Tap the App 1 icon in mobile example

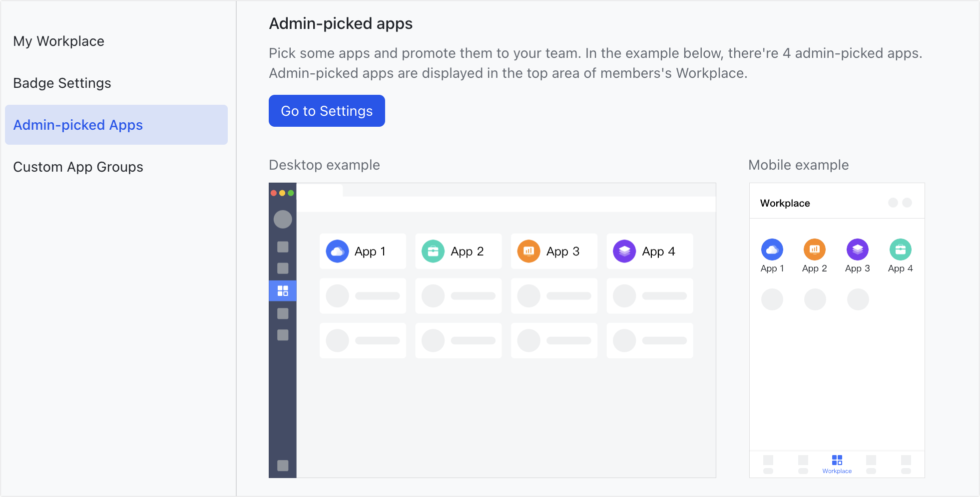coord(772,249)
